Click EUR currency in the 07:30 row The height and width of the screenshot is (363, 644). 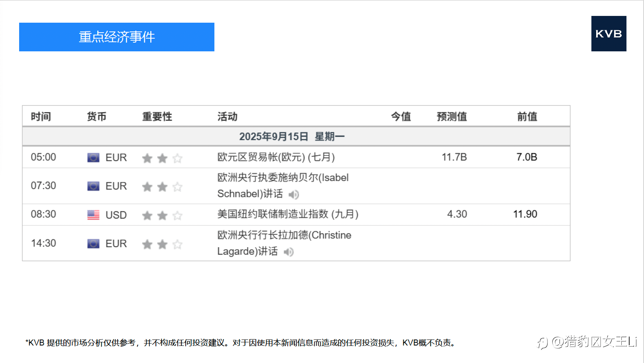coord(116,186)
